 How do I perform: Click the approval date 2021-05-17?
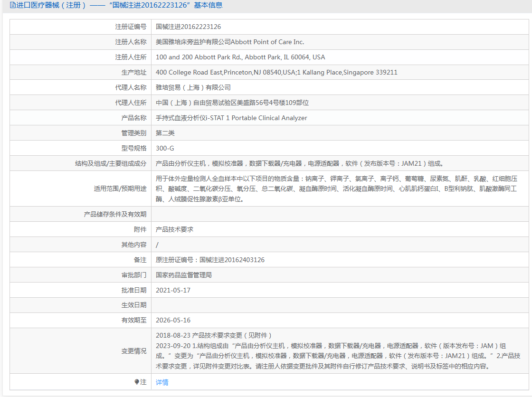tap(173, 291)
